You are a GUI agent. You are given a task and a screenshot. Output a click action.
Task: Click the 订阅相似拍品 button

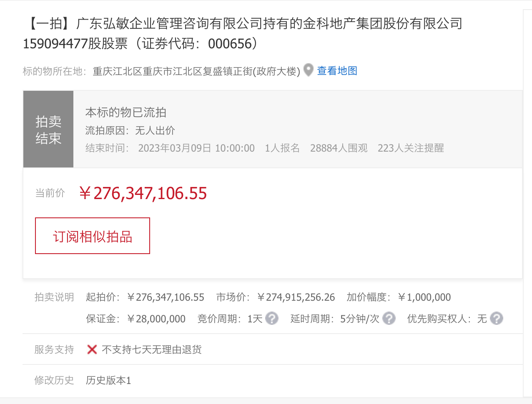pyautogui.click(x=93, y=236)
